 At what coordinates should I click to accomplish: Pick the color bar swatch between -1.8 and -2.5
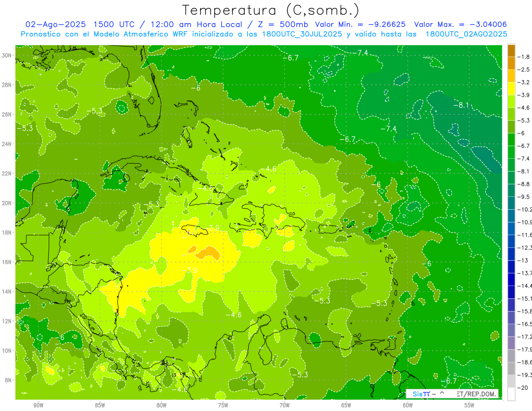(511, 63)
